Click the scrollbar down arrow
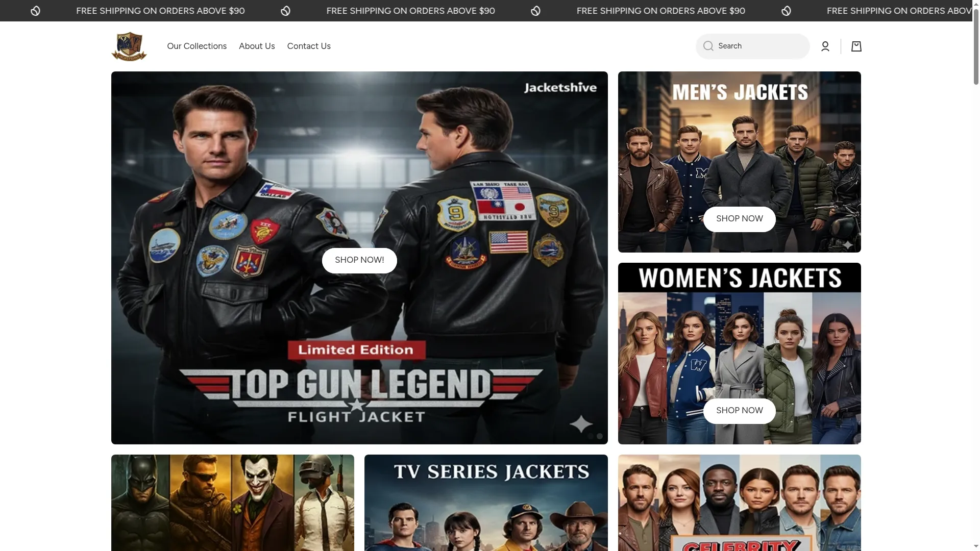This screenshot has height=551, width=980. (976, 546)
